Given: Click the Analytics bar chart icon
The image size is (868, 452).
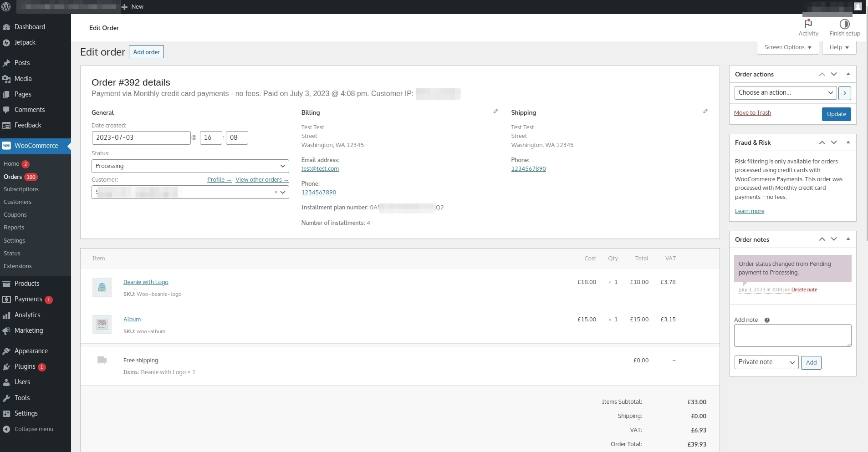Looking at the screenshot, I should (6, 315).
